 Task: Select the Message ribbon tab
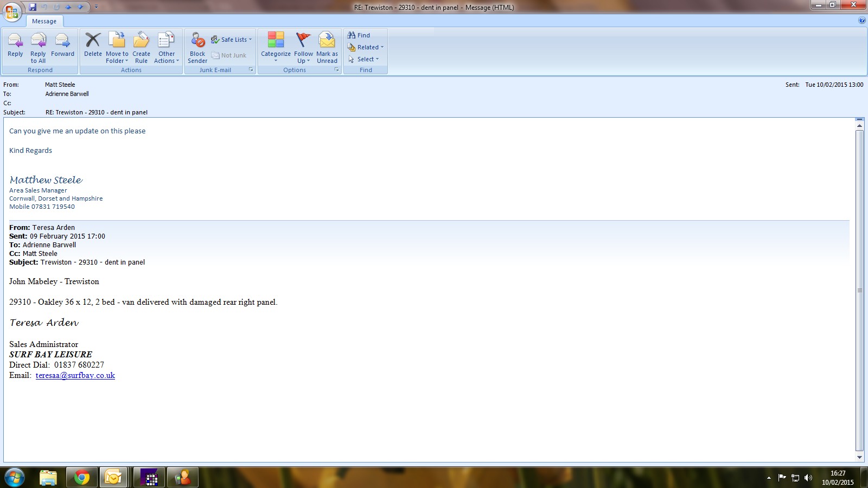pyautogui.click(x=44, y=21)
